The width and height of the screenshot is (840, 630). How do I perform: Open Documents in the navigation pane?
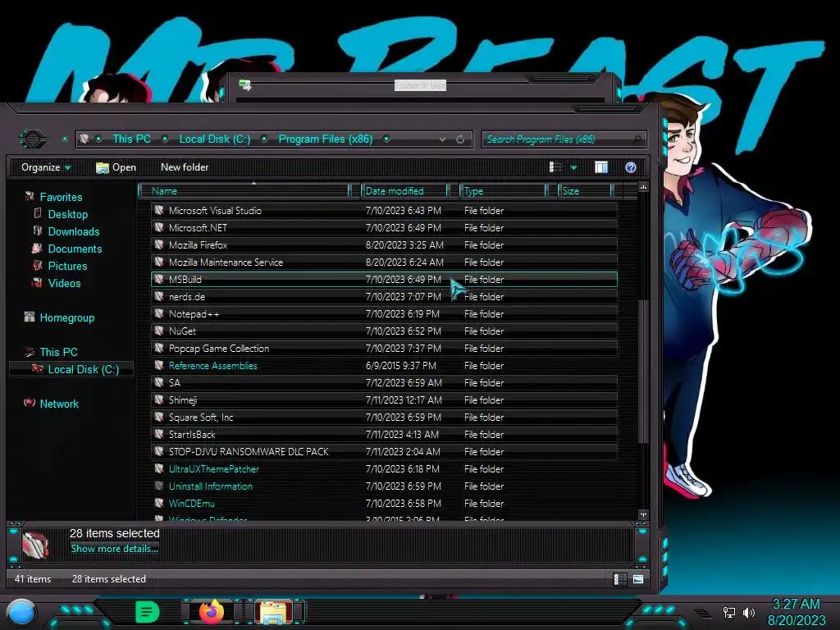pyautogui.click(x=75, y=249)
